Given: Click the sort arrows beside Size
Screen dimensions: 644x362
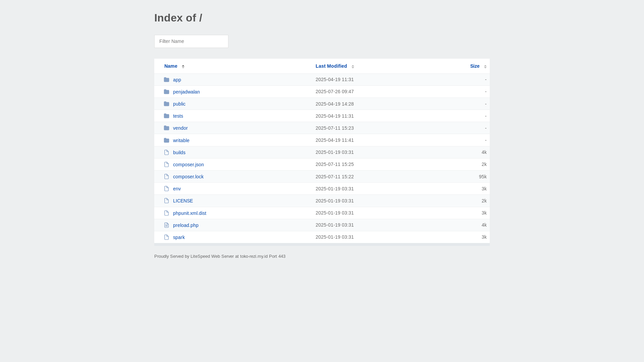Looking at the screenshot, I should [x=485, y=66].
